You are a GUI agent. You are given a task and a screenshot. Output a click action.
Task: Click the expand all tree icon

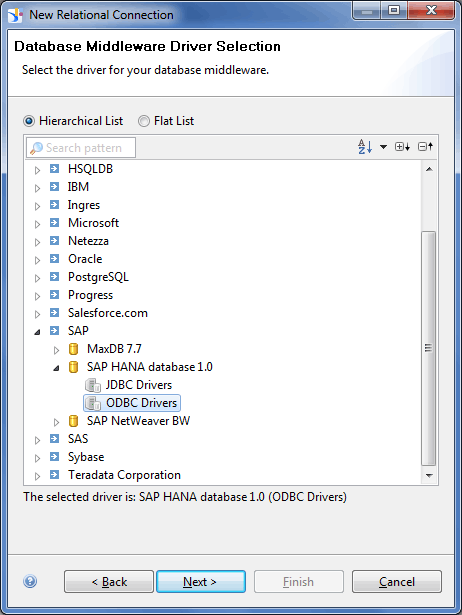pos(402,147)
